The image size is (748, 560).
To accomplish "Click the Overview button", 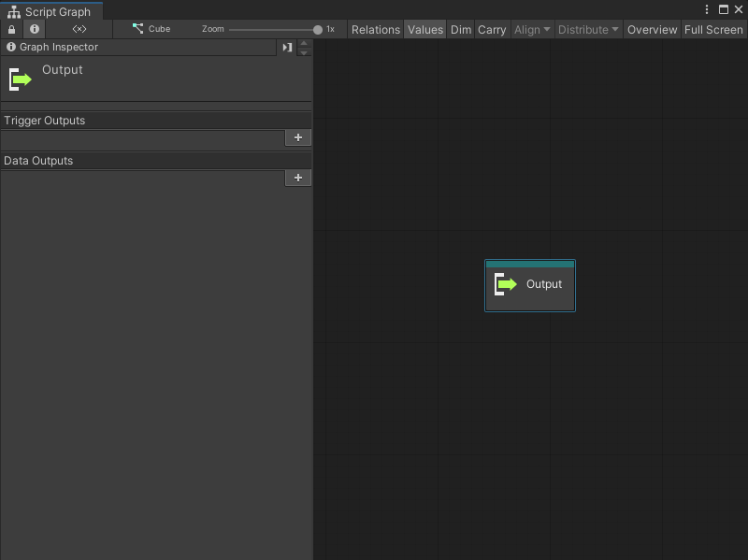I will tap(652, 29).
